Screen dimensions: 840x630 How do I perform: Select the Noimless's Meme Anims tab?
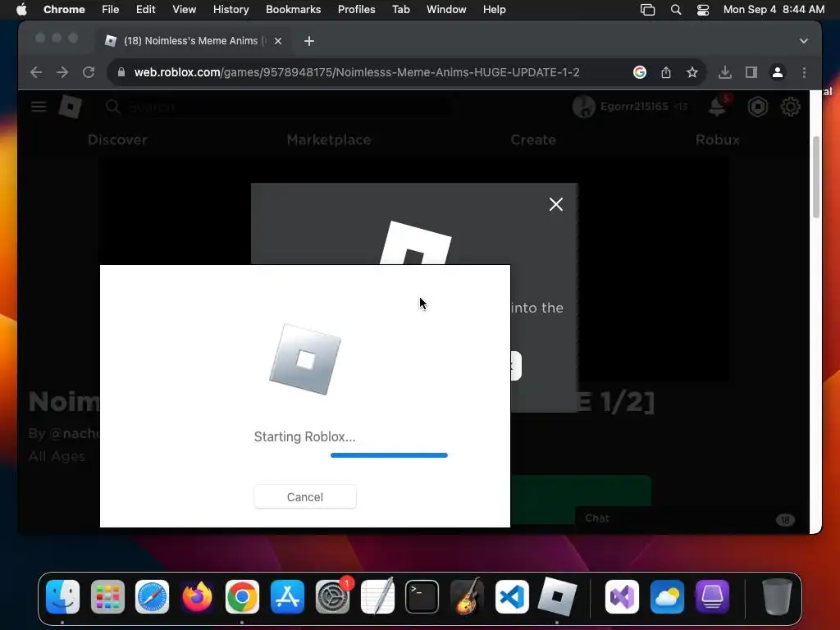pos(193,41)
